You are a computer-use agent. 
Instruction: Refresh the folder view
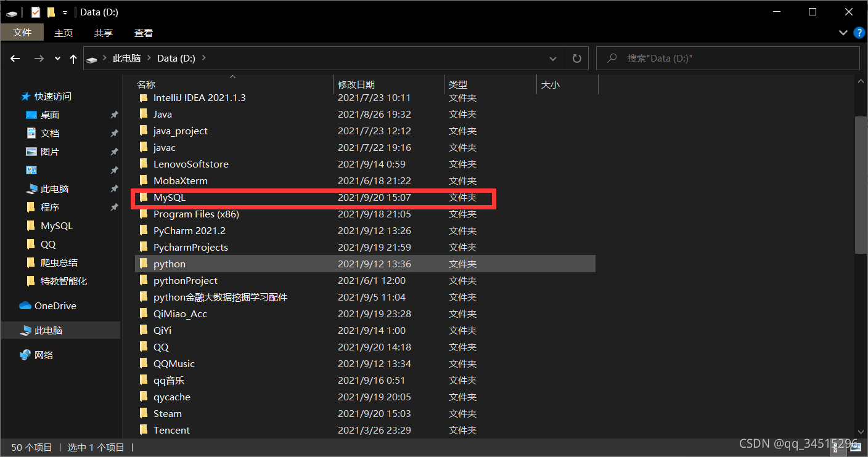coord(577,59)
